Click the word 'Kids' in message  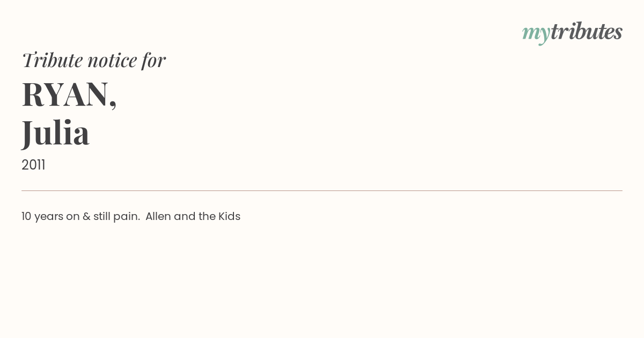coord(229,216)
